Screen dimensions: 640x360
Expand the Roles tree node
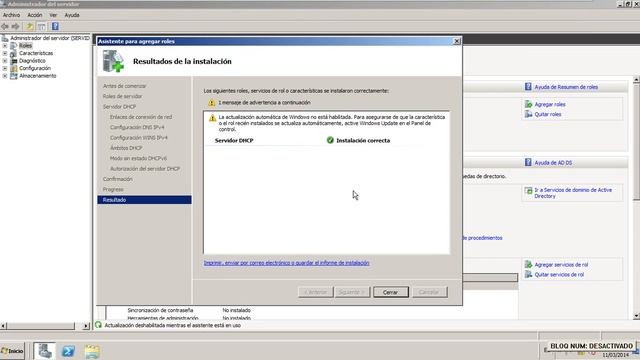[5, 46]
